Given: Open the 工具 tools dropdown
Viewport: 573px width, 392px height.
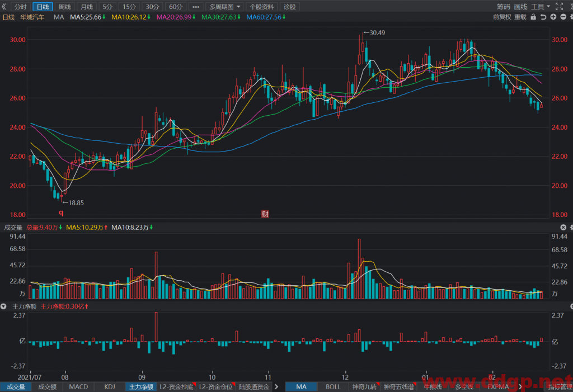Looking at the screenshot, I should pyautogui.click(x=540, y=7).
